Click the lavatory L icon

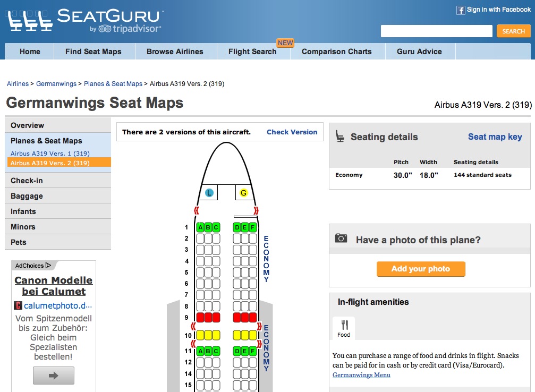pos(209,193)
